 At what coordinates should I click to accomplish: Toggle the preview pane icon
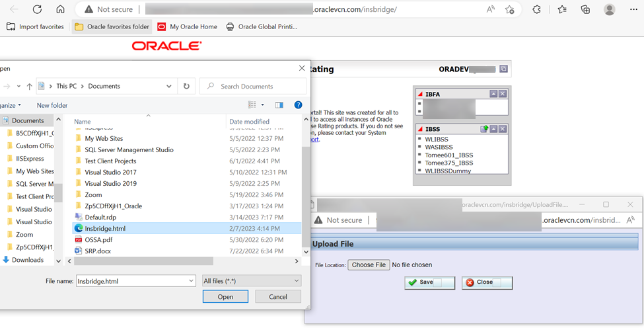279,105
